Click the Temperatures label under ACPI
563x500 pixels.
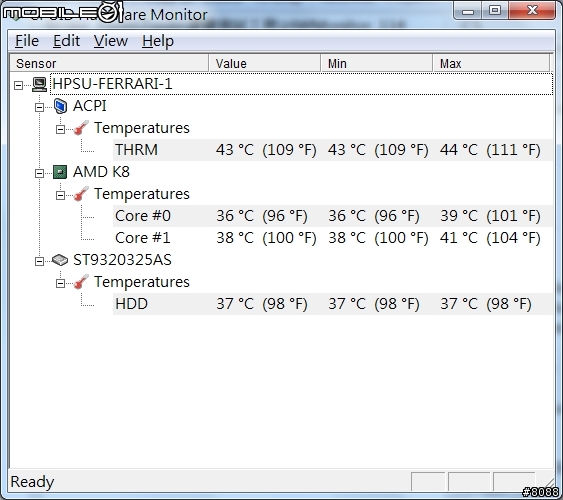[141, 128]
